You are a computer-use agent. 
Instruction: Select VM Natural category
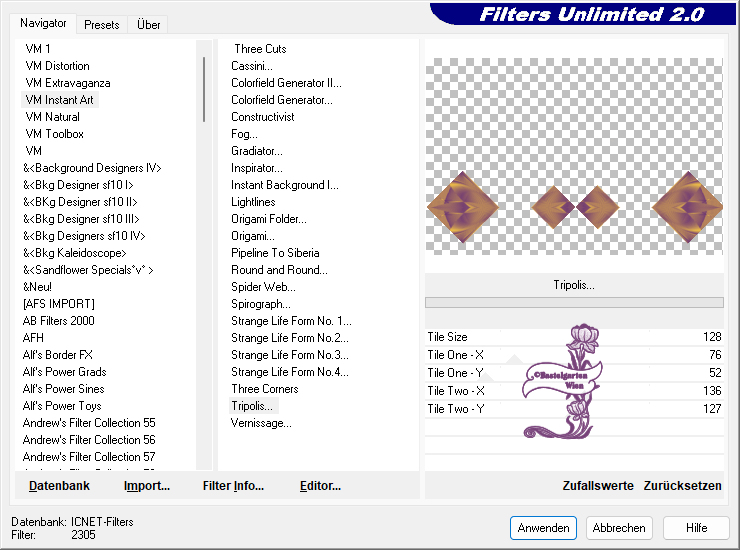coord(52,117)
